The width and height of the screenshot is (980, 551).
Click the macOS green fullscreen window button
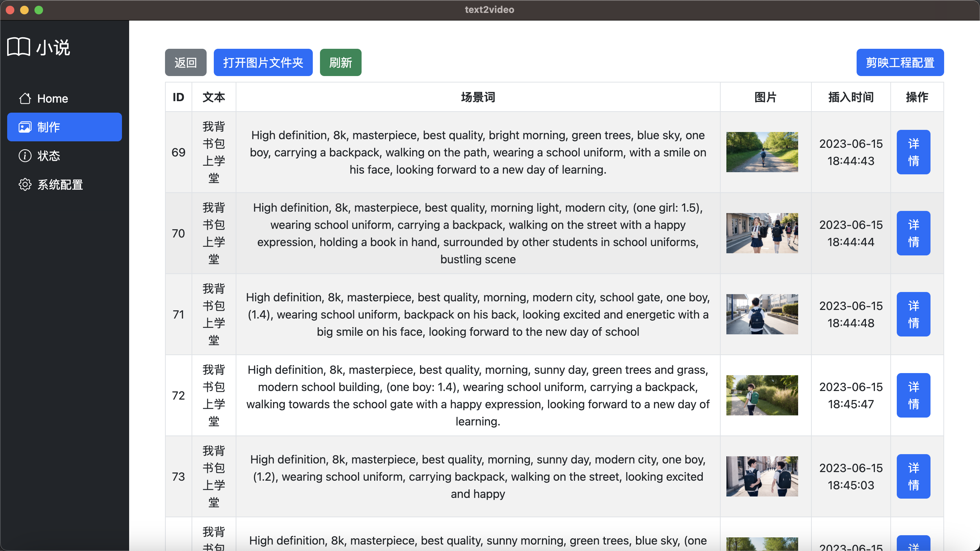click(x=39, y=10)
